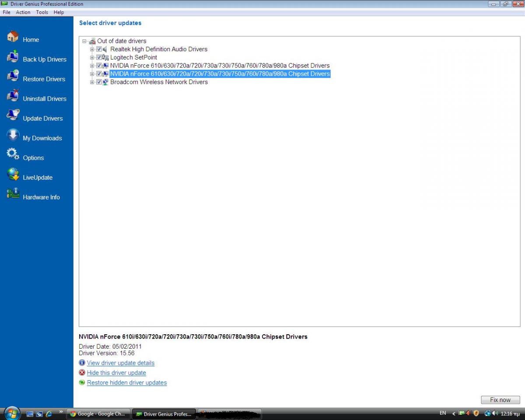Image resolution: width=525 pixels, height=420 pixels.
Task: Uncheck the Realtek High Definition Audio Drivers checkbox
Action: coord(99,49)
